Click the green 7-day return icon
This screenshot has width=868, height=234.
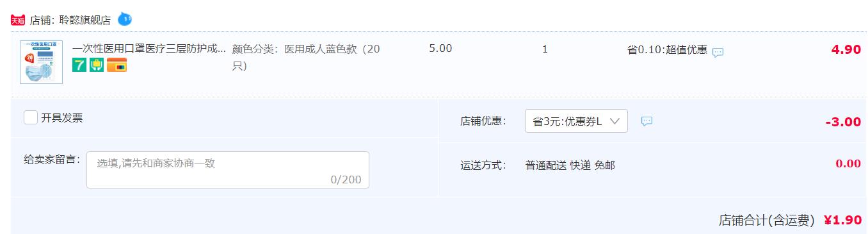coord(79,65)
